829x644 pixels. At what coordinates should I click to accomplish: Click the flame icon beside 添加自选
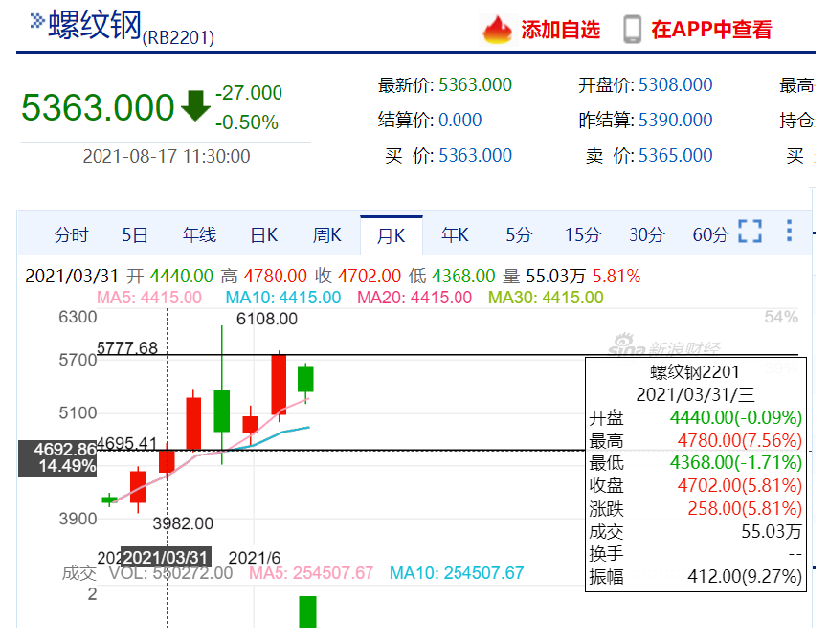point(497,30)
